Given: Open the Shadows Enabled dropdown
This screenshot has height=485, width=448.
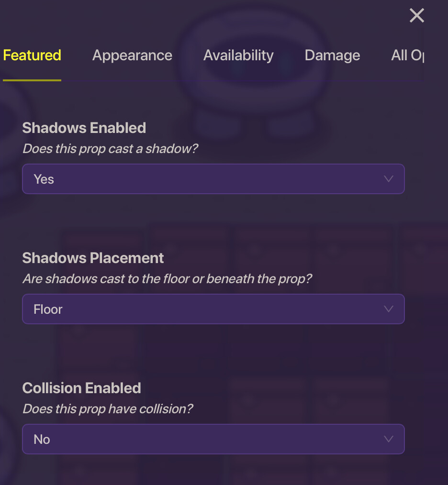Looking at the screenshot, I should tap(213, 179).
